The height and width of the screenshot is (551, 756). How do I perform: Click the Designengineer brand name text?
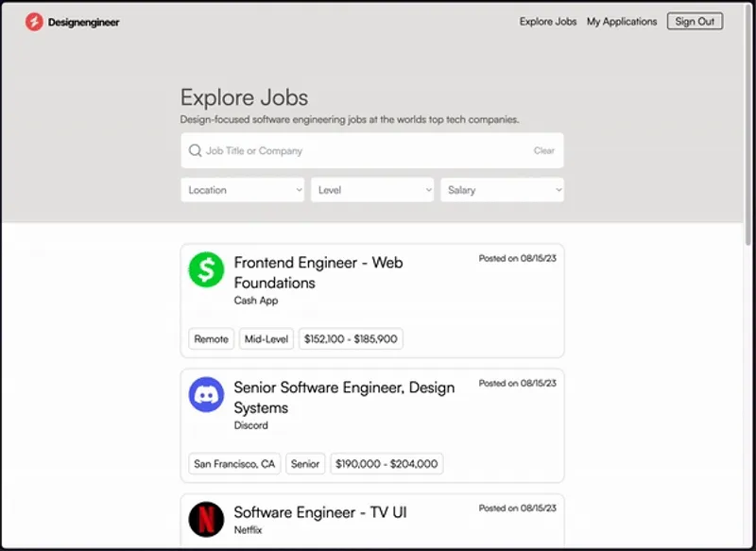tap(83, 22)
